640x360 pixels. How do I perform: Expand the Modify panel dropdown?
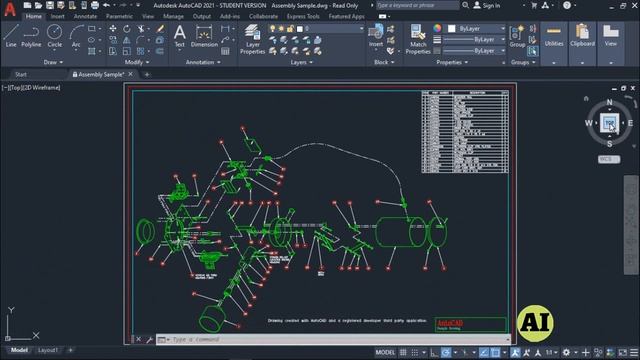[x=137, y=62]
